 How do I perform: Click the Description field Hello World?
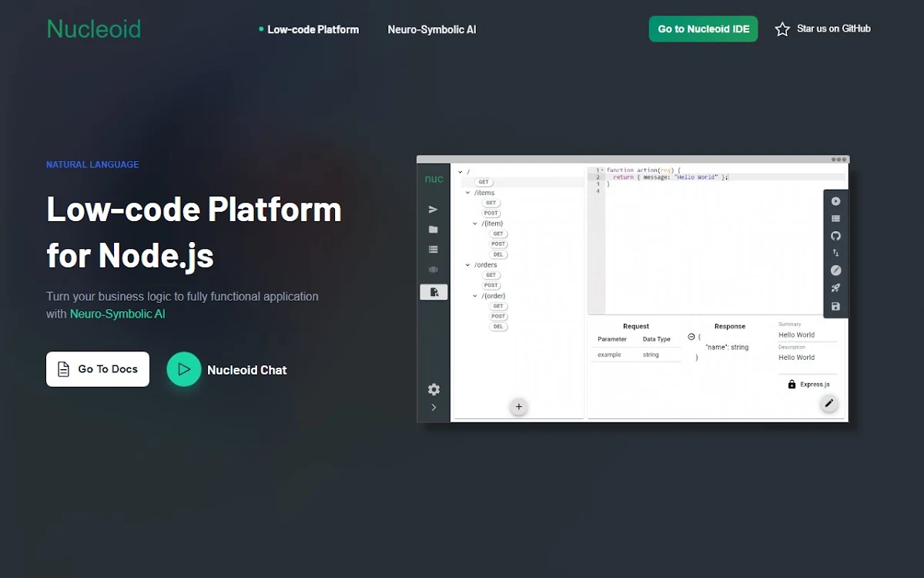tap(807, 358)
